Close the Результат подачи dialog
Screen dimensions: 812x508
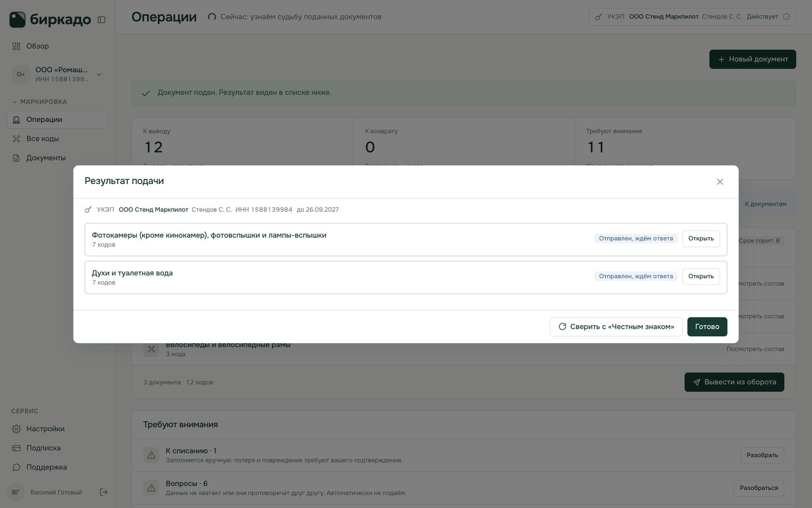click(720, 182)
